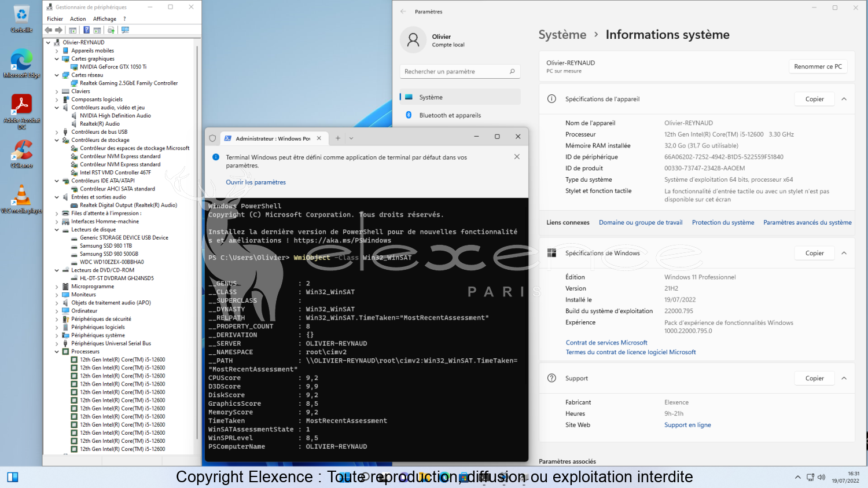Open the Contrat de services Microsoft link

click(x=606, y=343)
